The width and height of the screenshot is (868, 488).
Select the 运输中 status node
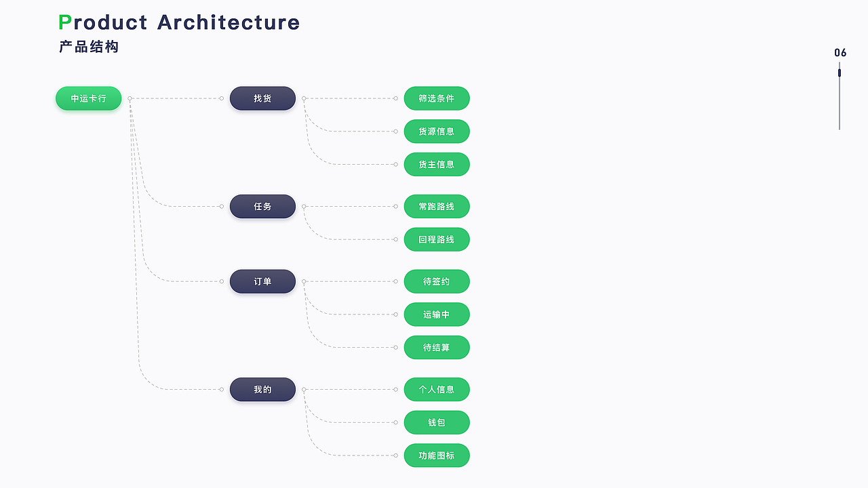(436, 314)
